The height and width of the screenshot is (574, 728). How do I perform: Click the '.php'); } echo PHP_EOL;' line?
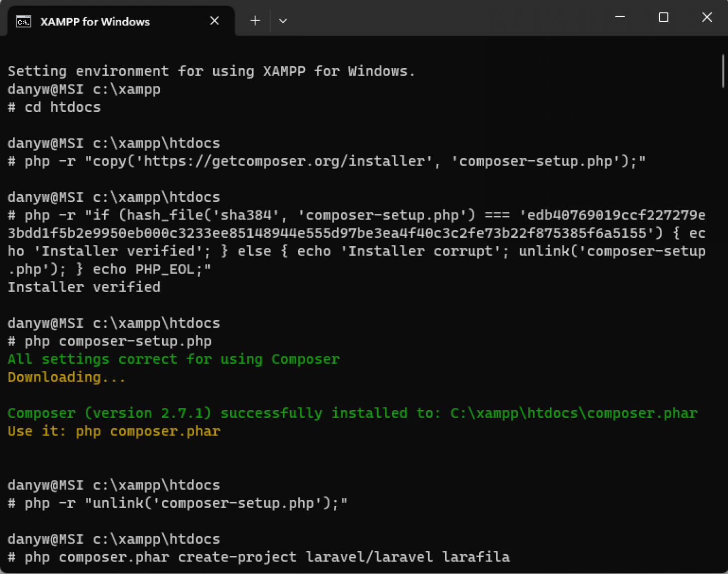[109, 270]
